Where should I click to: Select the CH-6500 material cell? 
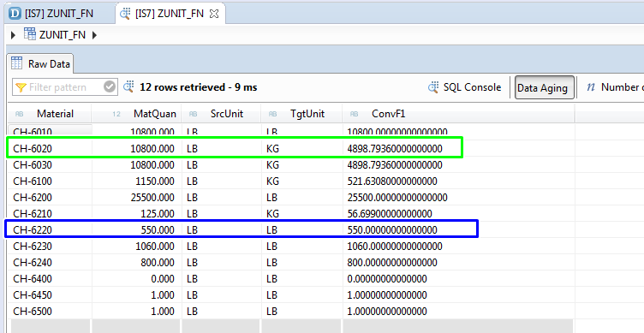(x=50, y=312)
